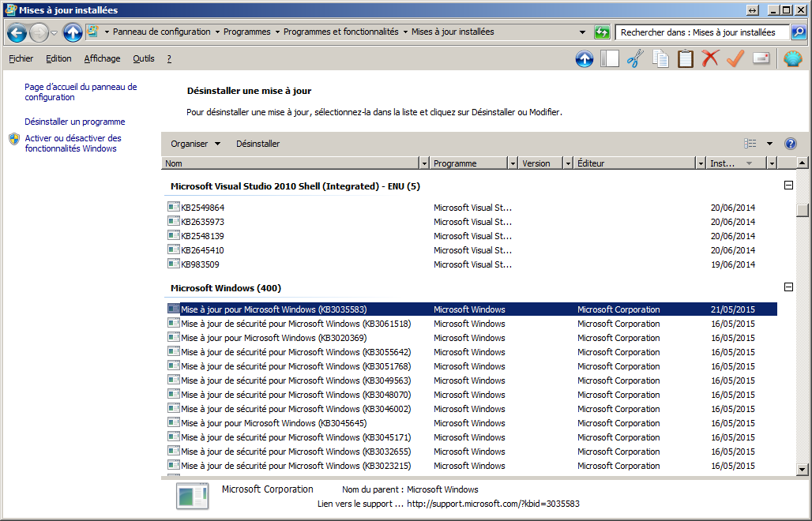812x521 pixels.
Task: Click the change view icon
Action: (x=750, y=144)
